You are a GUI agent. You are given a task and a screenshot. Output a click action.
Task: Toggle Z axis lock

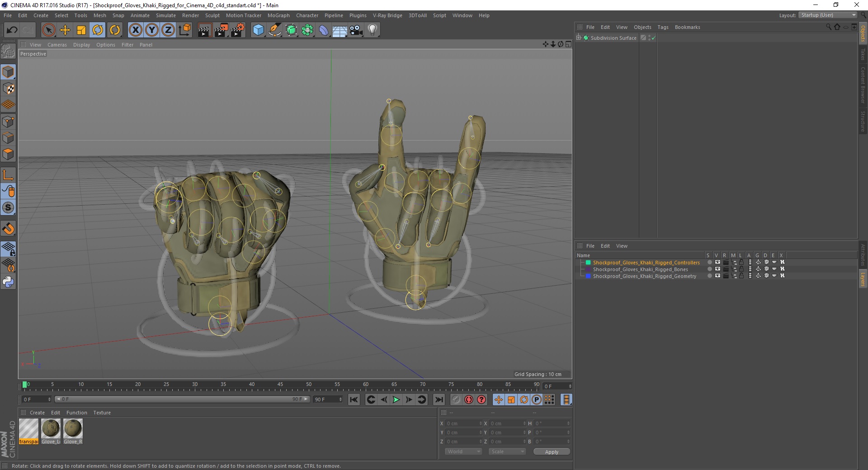(x=168, y=30)
